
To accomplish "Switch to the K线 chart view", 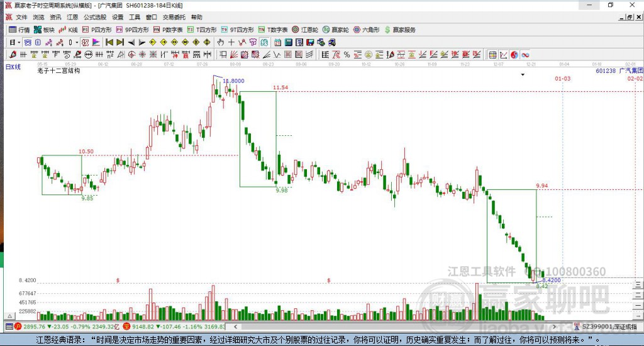I will point(68,30).
